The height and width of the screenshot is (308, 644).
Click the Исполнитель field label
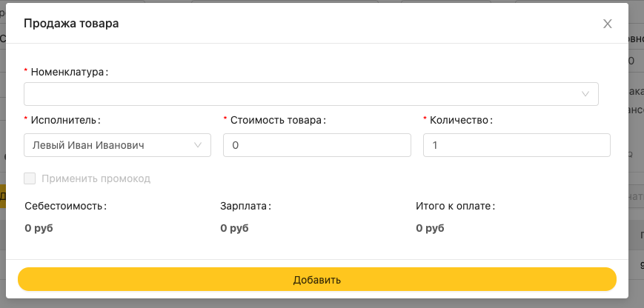click(65, 119)
